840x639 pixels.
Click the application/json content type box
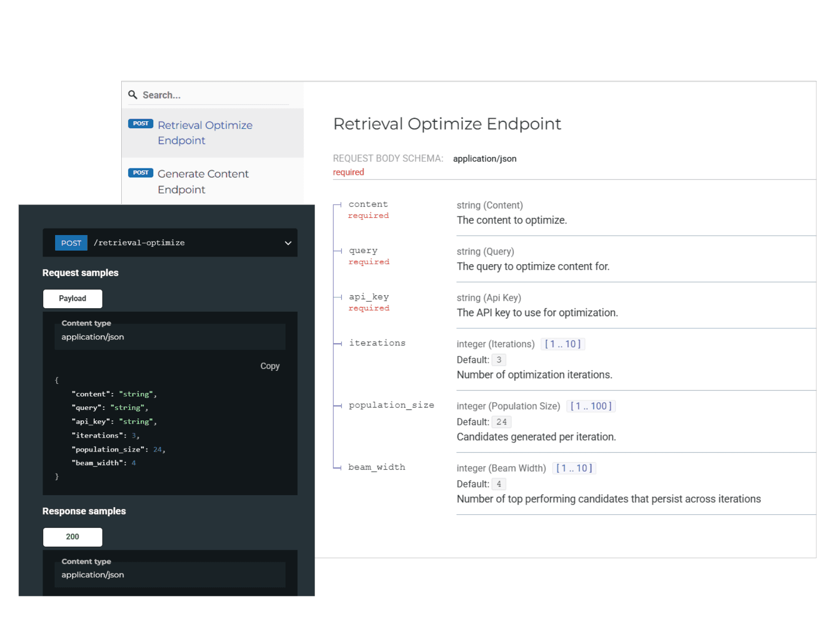pyautogui.click(x=170, y=337)
